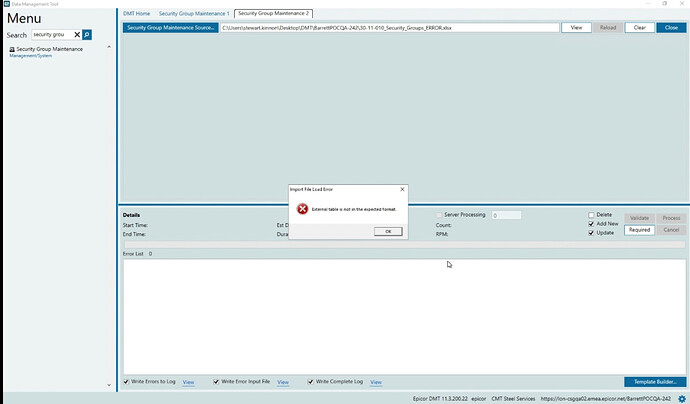Click the Management/System path text
Viewport: 690px width, 404px height.
tap(31, 56)
